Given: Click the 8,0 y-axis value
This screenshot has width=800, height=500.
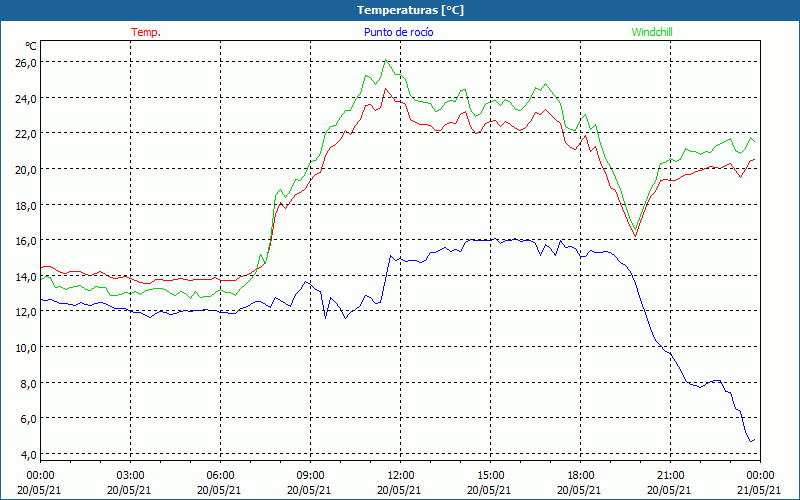Looking at the screenshot, I should click(28, 383).
